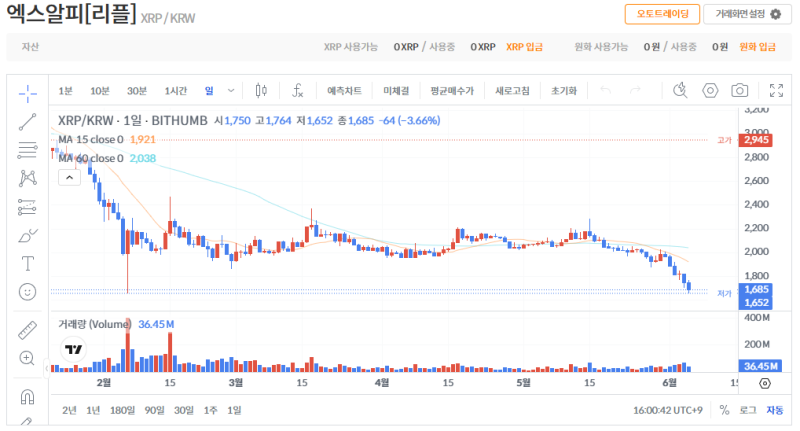The height and width of the screenshot is (431, 800).
Task: Redo the chart action
Action: [x=635, y=90]
